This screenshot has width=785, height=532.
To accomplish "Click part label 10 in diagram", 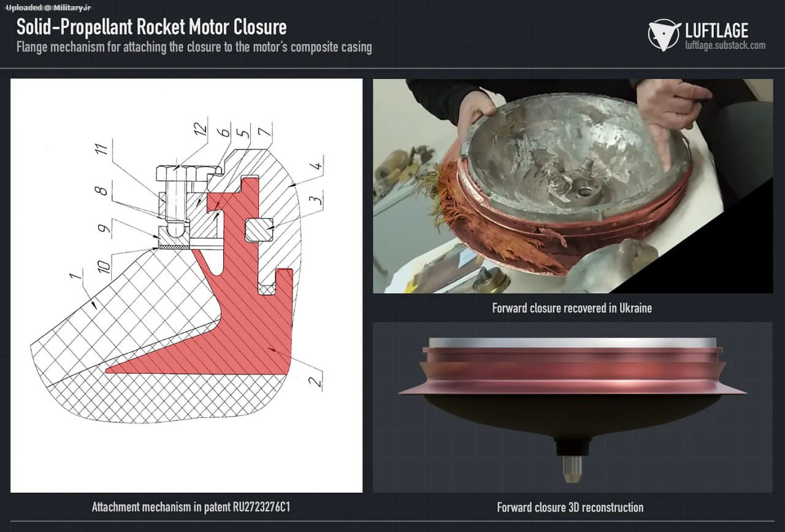I will tap(103, 267).
